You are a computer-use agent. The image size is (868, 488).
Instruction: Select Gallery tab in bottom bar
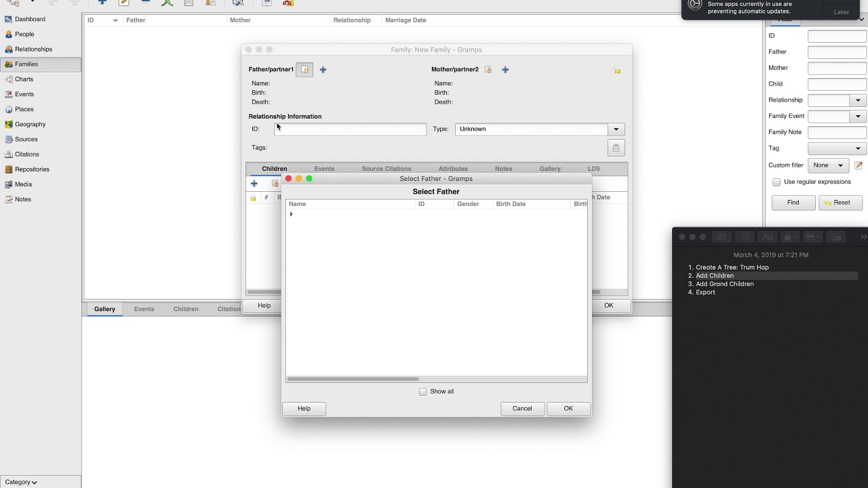(x=104, y=309)
